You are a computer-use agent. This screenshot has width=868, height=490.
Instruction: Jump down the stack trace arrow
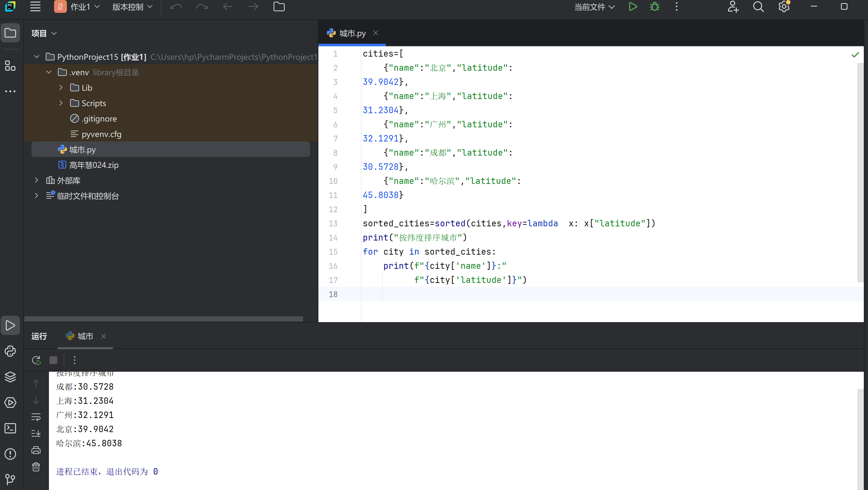point(36,400)
